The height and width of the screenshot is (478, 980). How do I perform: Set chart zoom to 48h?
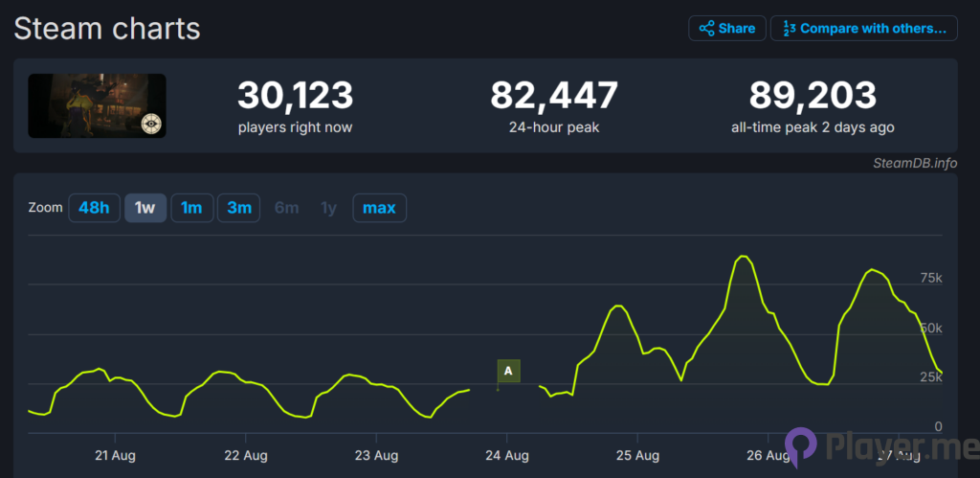(95, 208)
